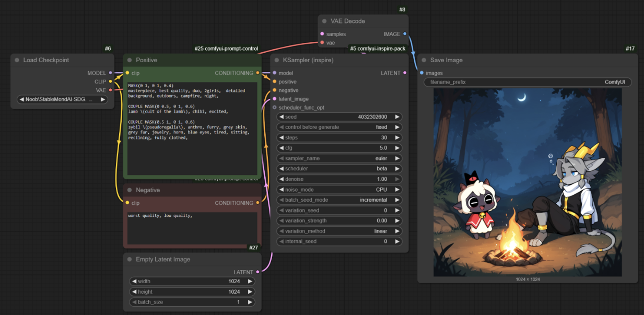Collapse the Save Image node title dot
This screenshot has height=315, width=644.
424,60
